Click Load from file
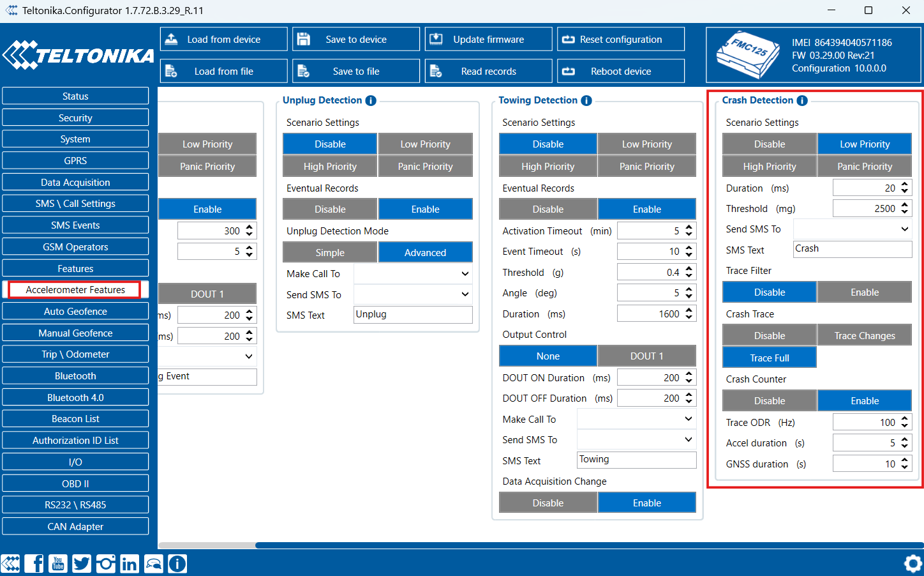The image size is (924, 576). coord(223,71)
